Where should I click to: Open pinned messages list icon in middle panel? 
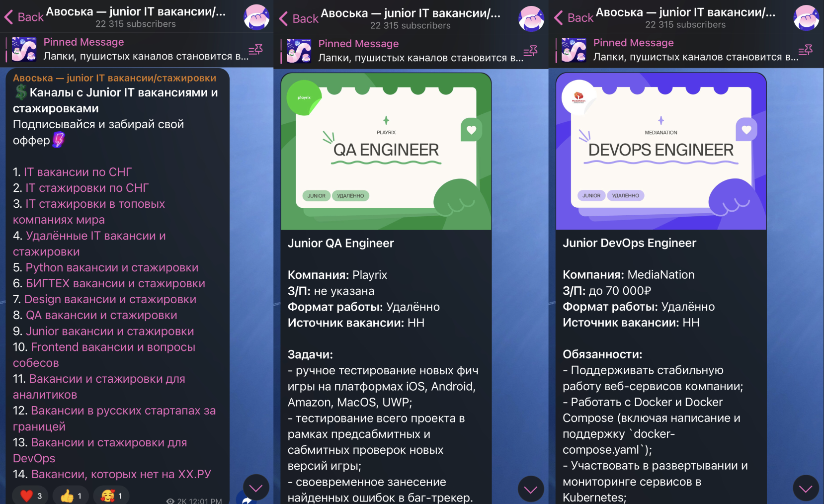point(530,51)
